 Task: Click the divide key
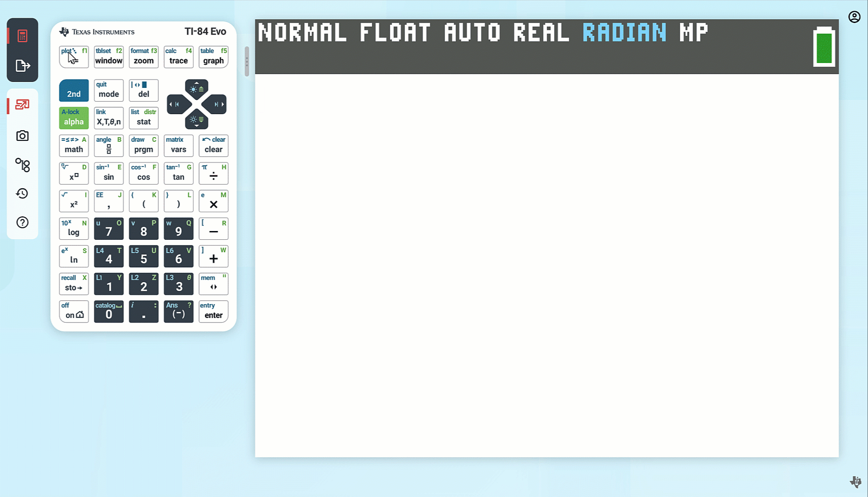[x=214, y=173]
